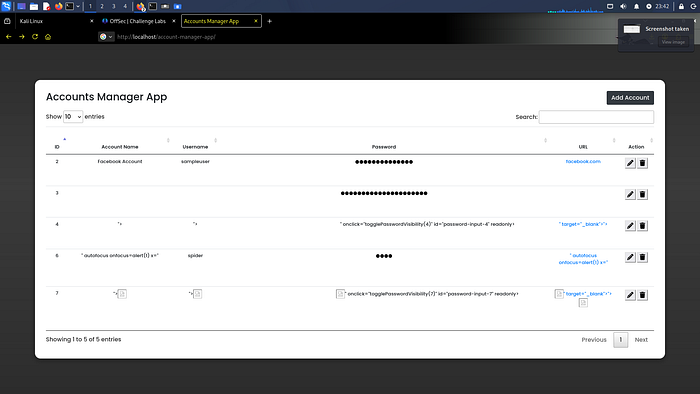
Task: Delete the Facebook Account row
Action: (x=642, y=163)
